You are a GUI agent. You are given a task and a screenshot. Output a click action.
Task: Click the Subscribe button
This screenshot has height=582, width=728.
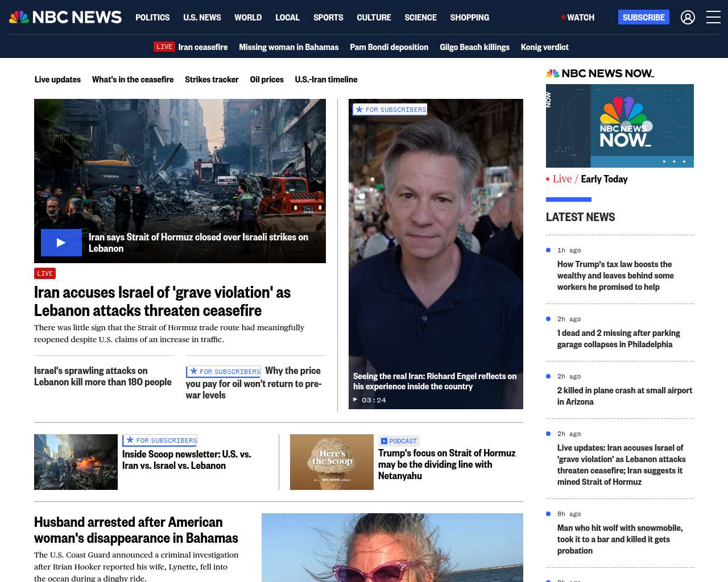[643, 18]
